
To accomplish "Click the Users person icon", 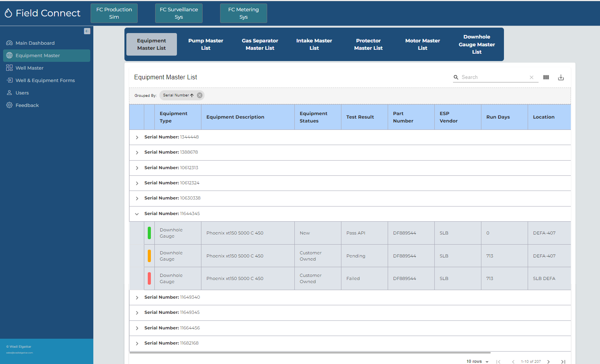I will (9, 93).
